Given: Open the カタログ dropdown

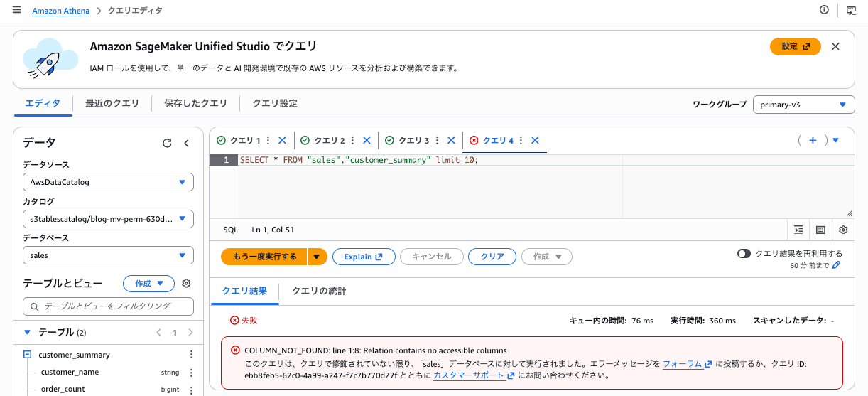Looking at the screenshot, I should pos(108,219).
